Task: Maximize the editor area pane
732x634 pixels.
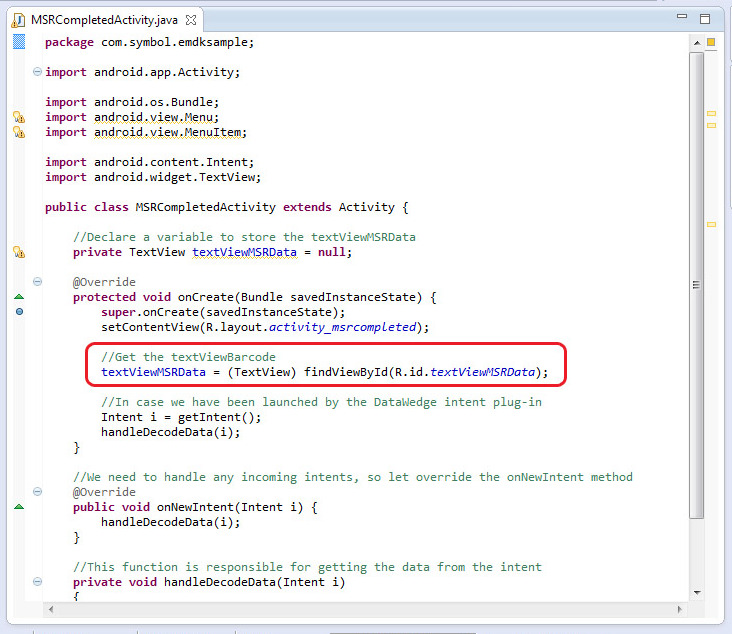Action: tap(705, 18)
